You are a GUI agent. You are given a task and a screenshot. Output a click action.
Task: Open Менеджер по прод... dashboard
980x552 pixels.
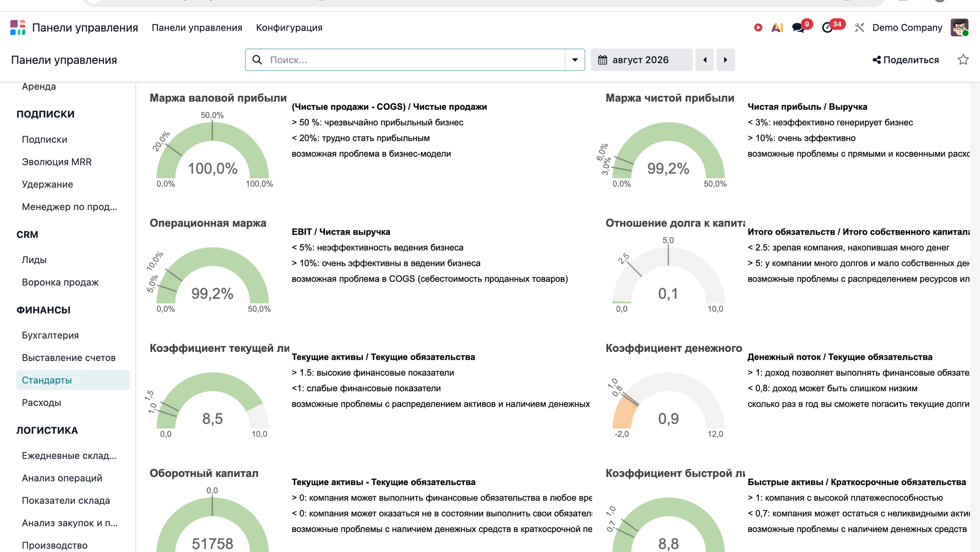[69, 207]
